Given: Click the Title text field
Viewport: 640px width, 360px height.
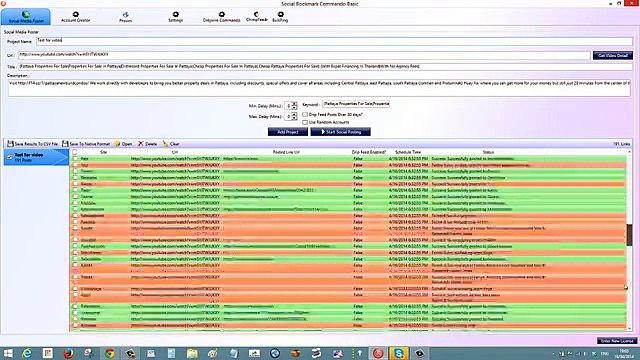Looking at the screenshot, I should pos(325,67).
